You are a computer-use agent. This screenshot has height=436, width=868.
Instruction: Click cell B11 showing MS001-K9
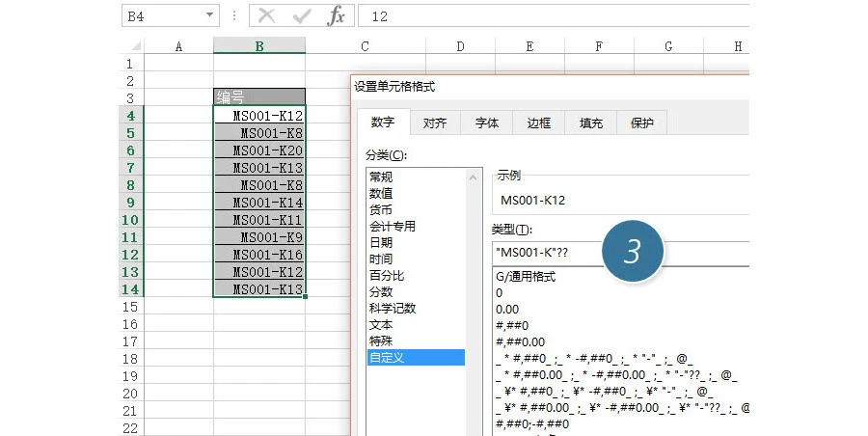coord(259,237)
